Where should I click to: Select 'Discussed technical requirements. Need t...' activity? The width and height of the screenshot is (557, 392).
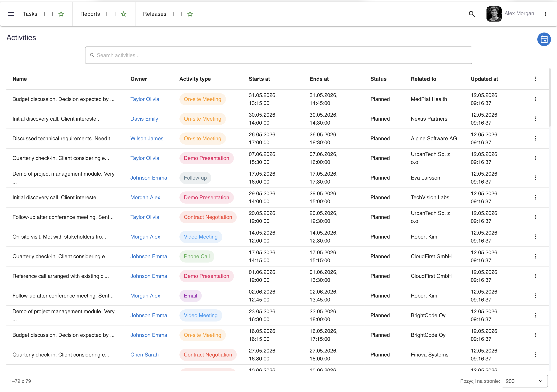coord(63,138)
